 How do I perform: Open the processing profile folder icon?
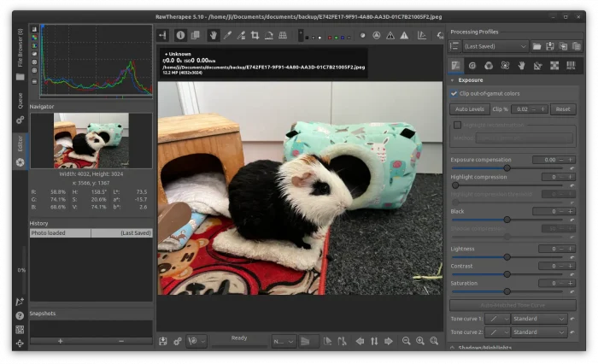pos(537,46)
